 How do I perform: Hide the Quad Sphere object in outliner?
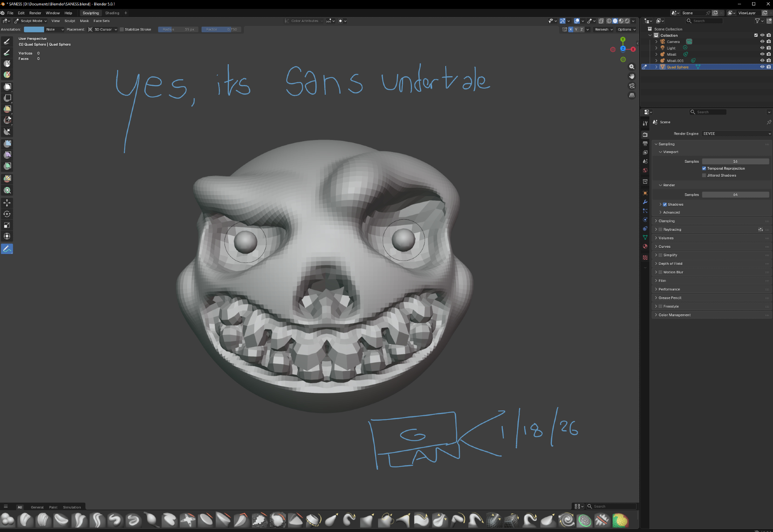[x=762, y=67]
